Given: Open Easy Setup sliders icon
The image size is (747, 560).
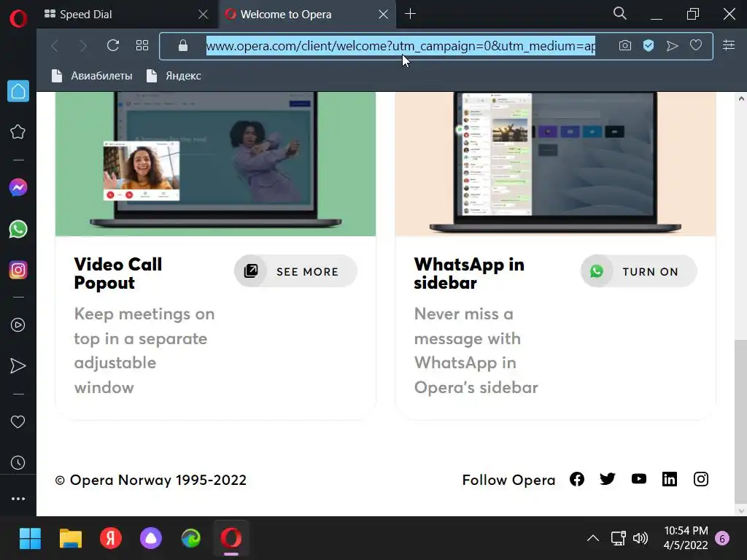Looking at the screenshot, I should [729, 46].
